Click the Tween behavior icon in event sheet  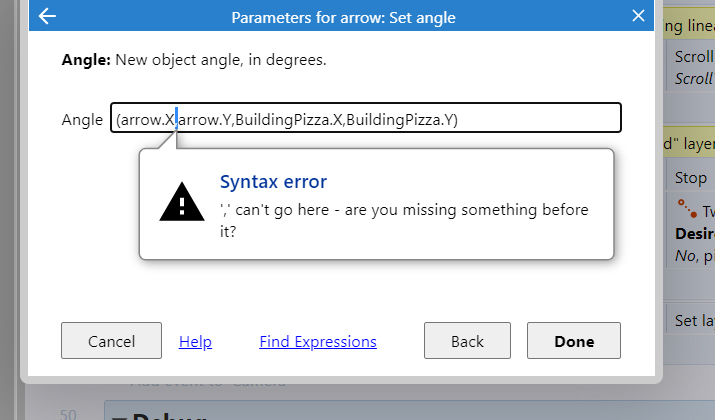point(687,208)
